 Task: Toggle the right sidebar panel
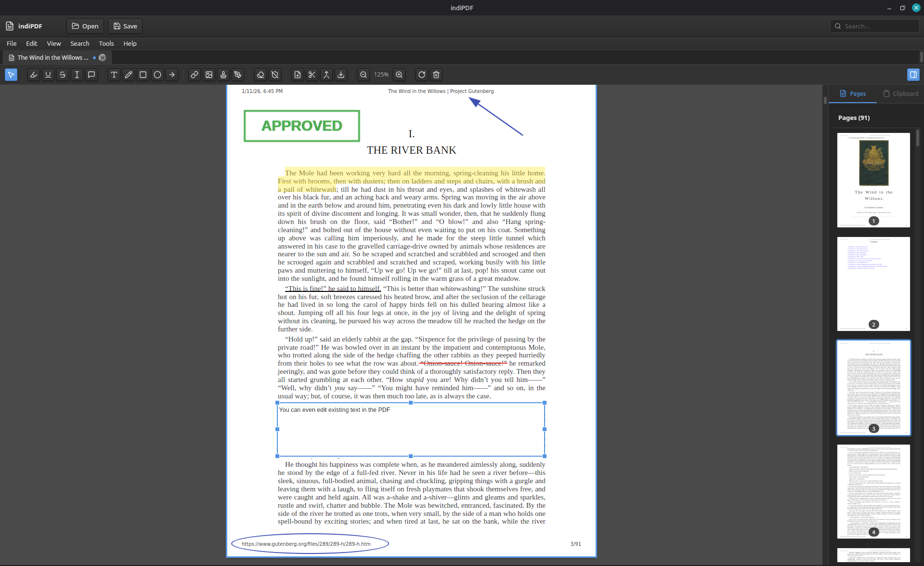click(x=913, y=75)
